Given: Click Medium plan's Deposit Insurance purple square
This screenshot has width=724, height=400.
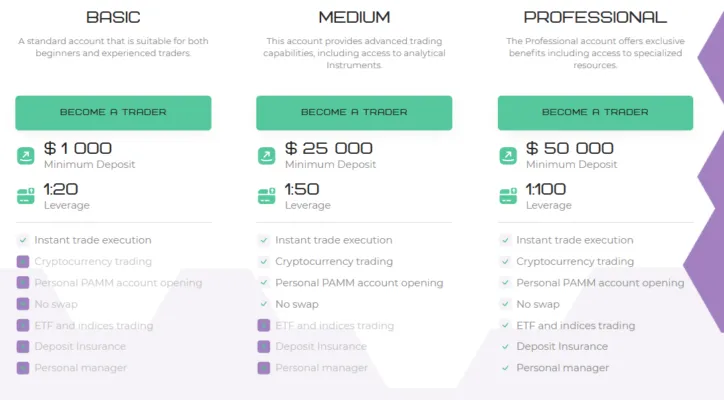Looking at the screenshot, I should (x=264, y=347).
